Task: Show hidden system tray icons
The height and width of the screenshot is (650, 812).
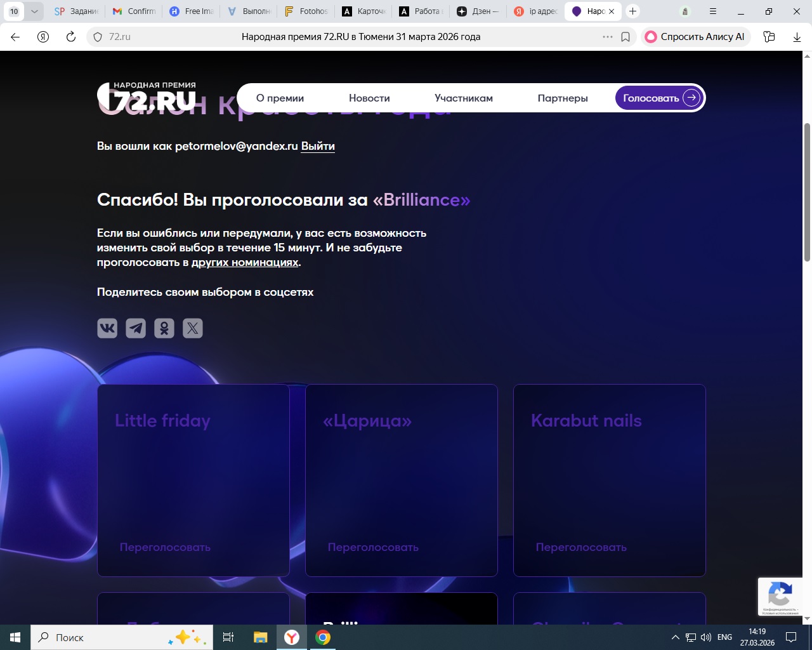Action: [675, 637]
